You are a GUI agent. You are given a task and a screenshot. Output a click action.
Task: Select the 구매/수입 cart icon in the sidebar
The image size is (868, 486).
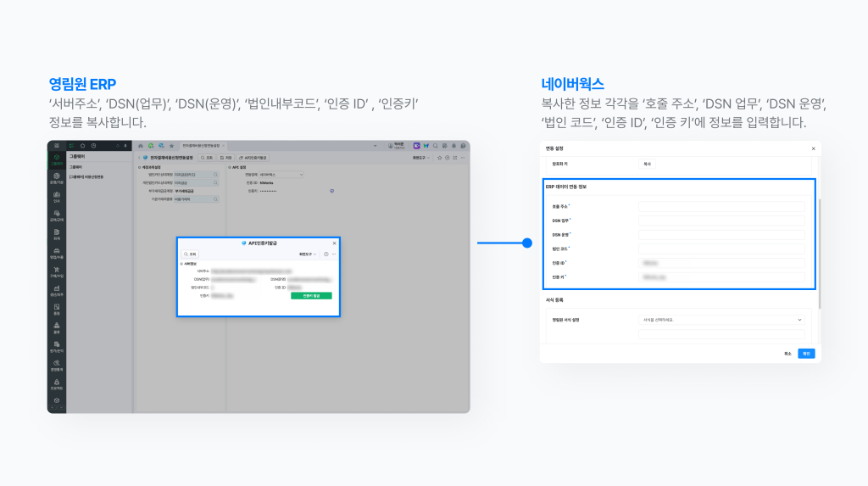pyautogui.click(x=56, y=270)
